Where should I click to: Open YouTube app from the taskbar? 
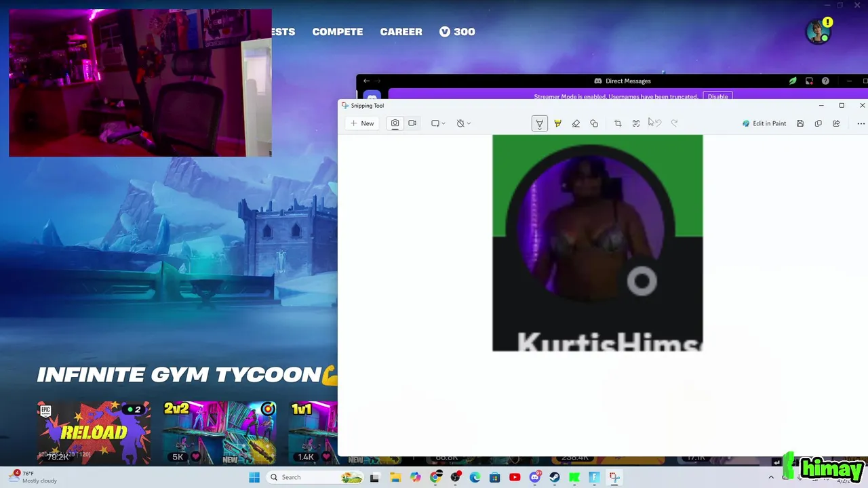pyautogui.click(x=515, y=477)
